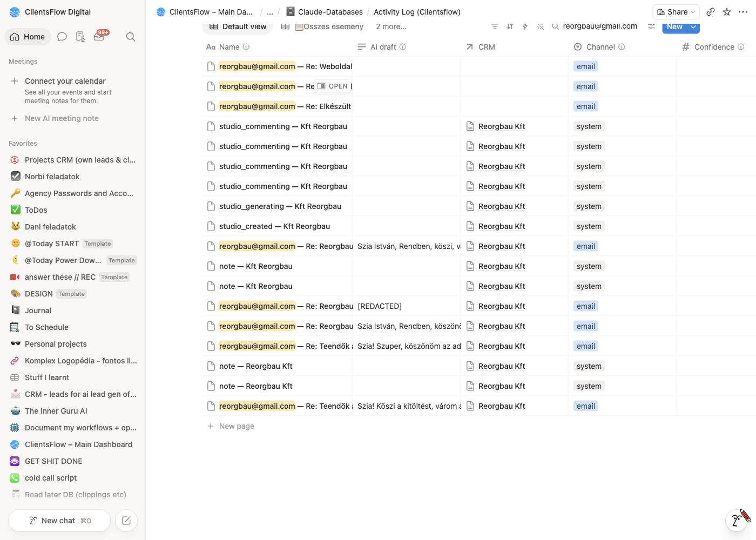Expand the New button dropdown arrow
This screenshot has width=756, height=540.
[x=693, y=26]
